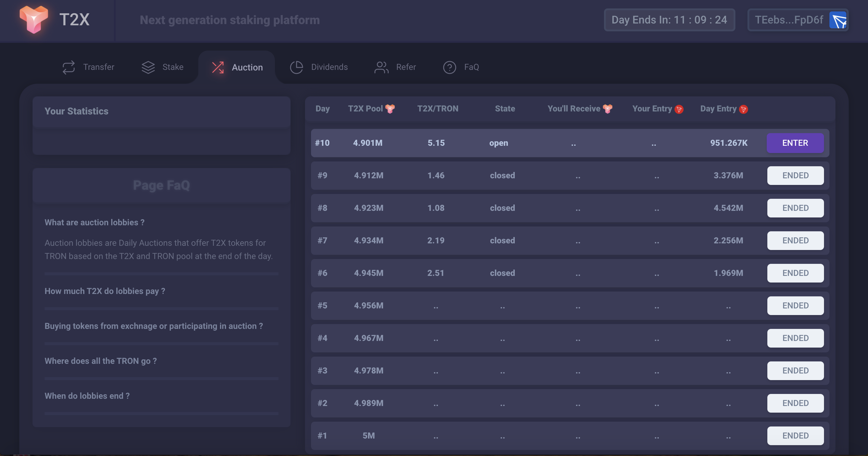Image resolution: width=868 pixels, height=456 pixels.
Task: Click ENDED button for day #8
Action: tap(795, 208)
